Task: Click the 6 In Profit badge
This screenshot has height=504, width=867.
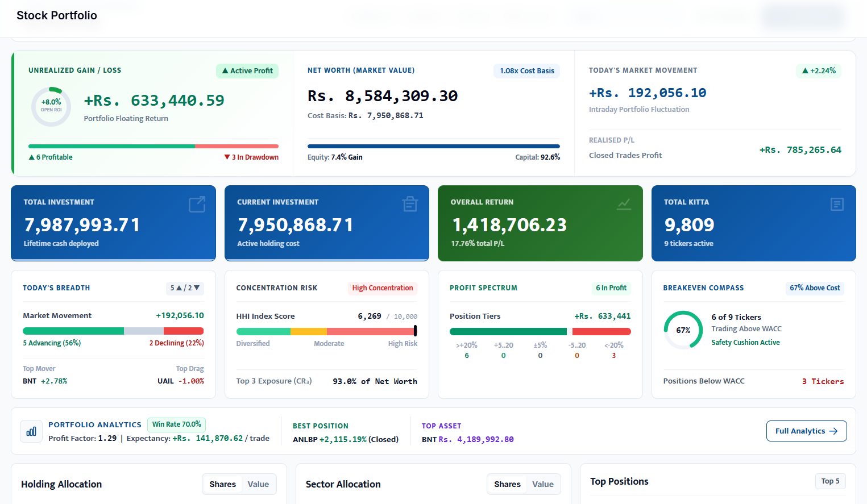Action: (x=611, y=288)
